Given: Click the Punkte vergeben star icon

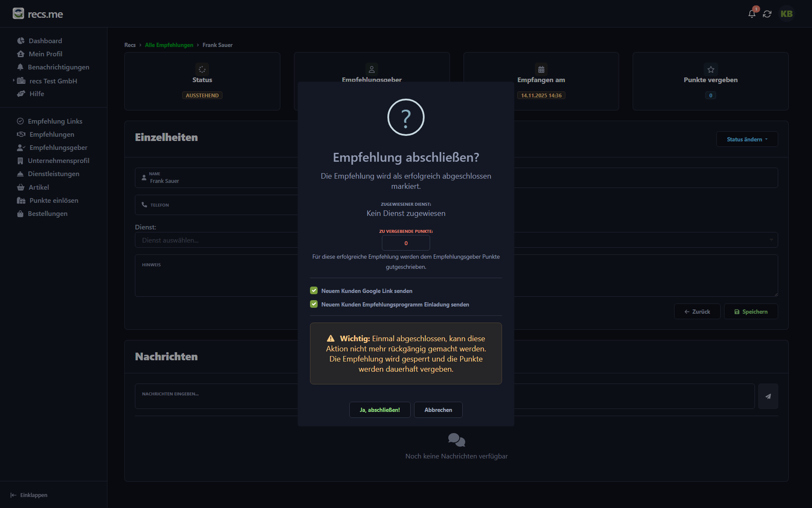Looking at the screenshot, I should [710, 69].
